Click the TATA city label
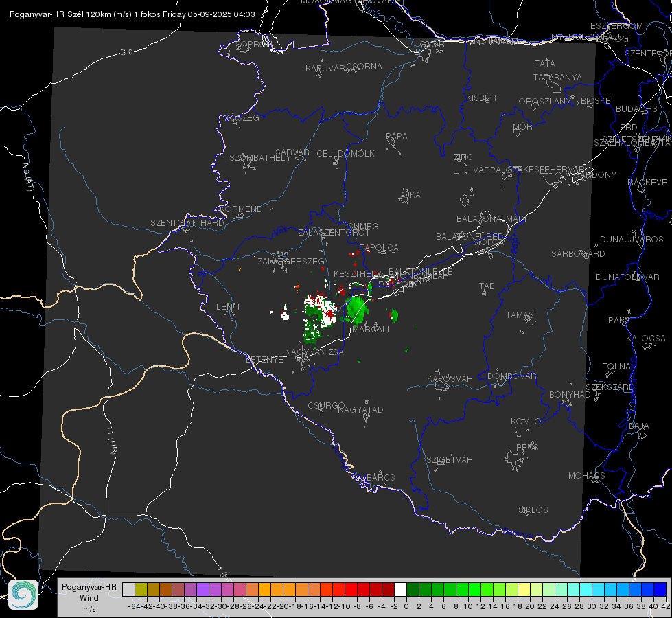 pyautogui.click(x=545, y=63)
